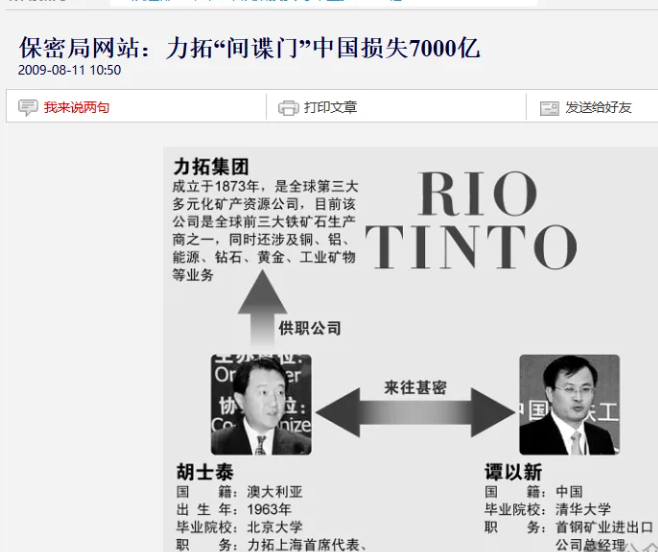Select the date text 2009-08-11 10:50
The width and height of the screenshot is (658, 552).
tap(70, 70)
